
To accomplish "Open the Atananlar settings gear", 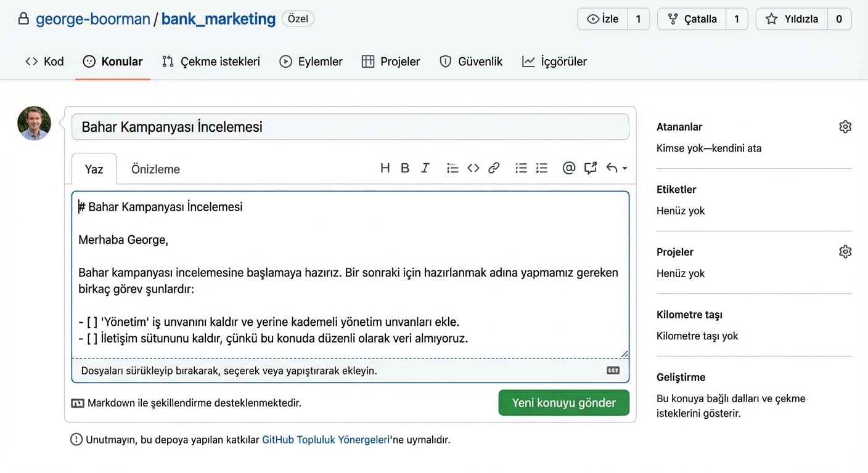I will 845,126.
